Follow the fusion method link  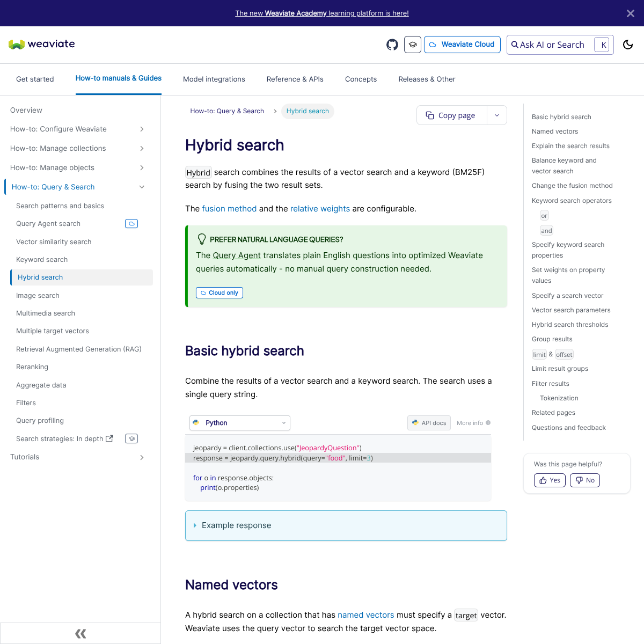tap(229, 209)
